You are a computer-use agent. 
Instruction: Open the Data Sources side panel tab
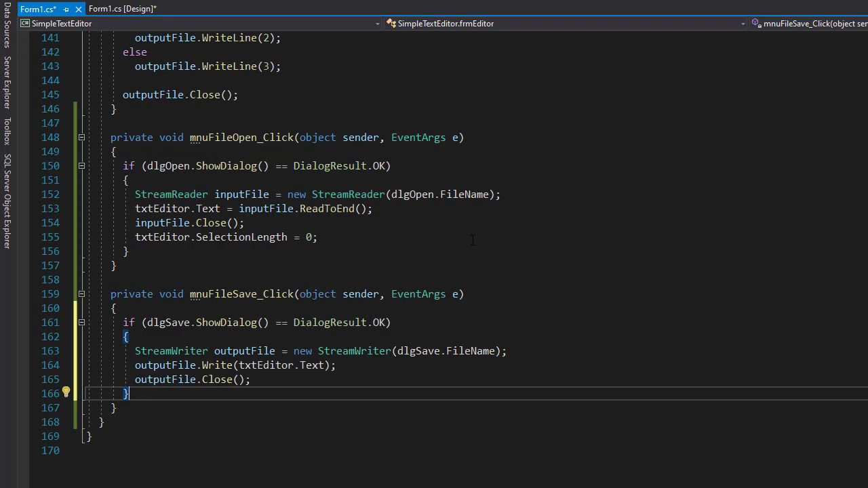(x=7, y=24)
